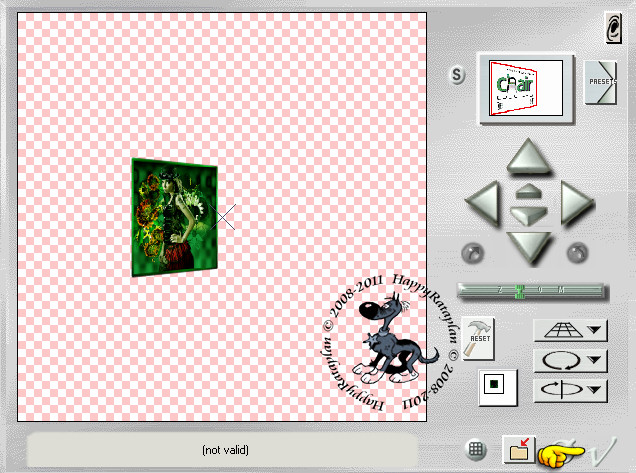Click the round rotate button on the right

(x=577, y=253)
